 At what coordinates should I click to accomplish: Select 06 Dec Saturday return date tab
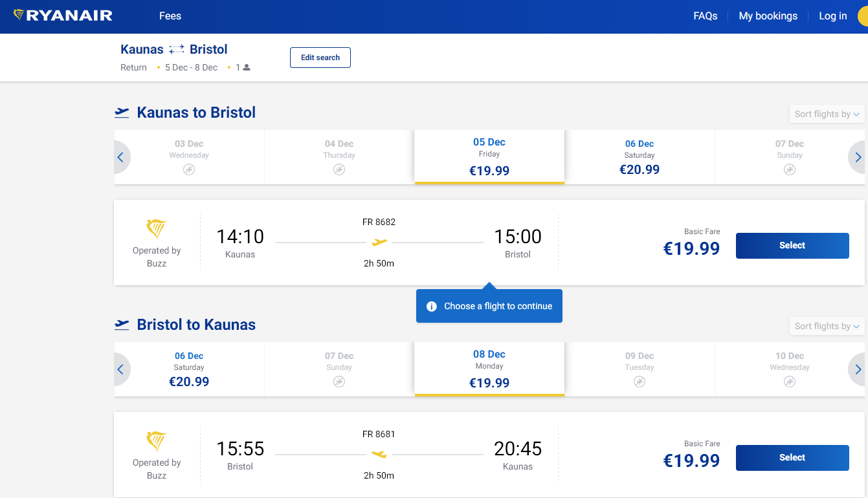click(189, 369)
